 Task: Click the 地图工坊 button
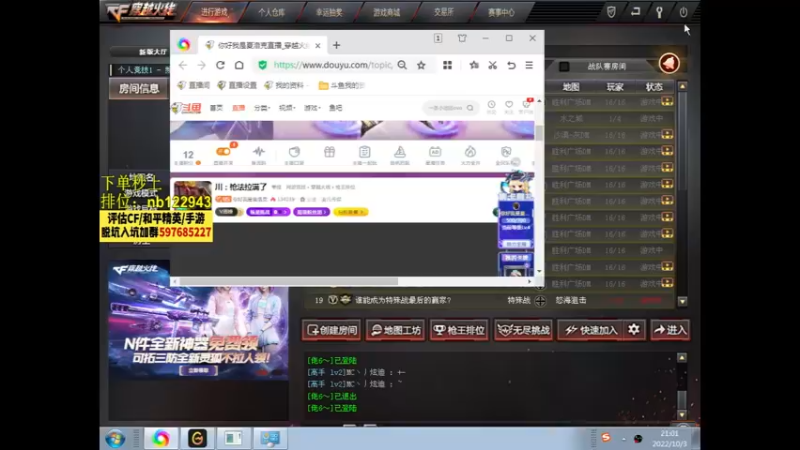pyautogui.click(x=396, y=330)
